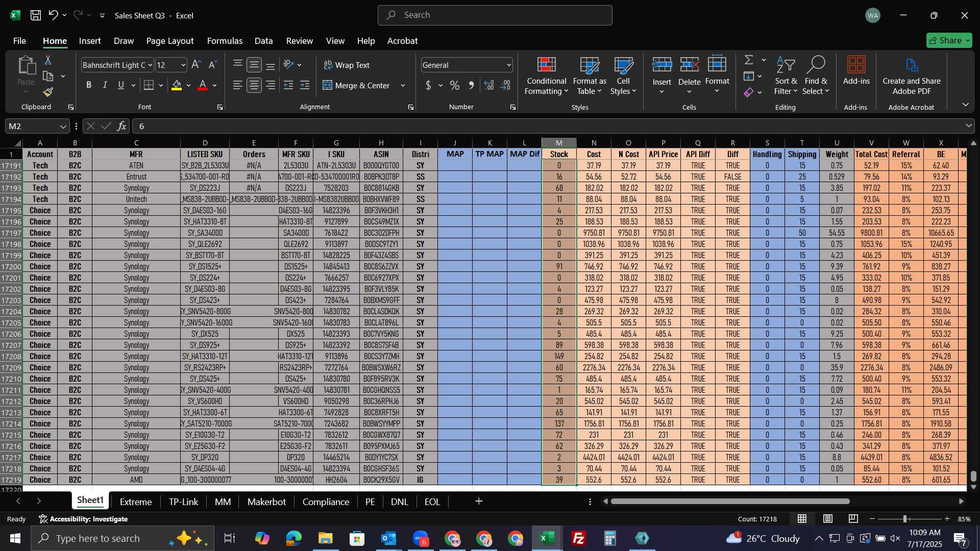980x551 pixels.
Task: Click the Cut scissors icon
Action: point(48,60)
